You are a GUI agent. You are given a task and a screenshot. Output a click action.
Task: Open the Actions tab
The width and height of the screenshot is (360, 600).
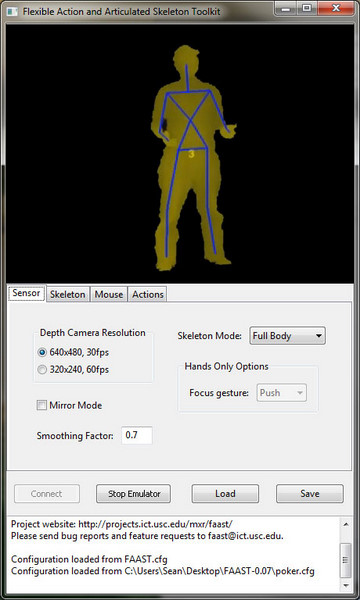click(x=148, y=294)
